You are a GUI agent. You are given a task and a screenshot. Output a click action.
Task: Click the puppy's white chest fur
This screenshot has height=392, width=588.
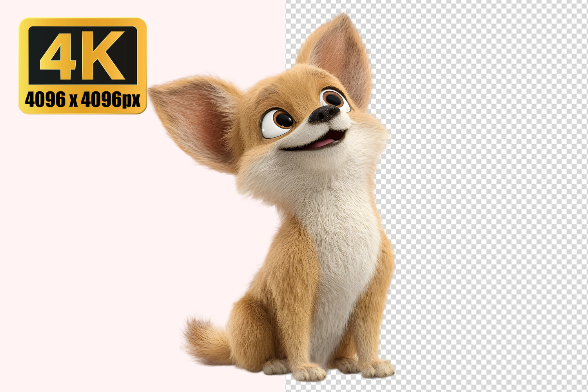[x=345, y=243]
